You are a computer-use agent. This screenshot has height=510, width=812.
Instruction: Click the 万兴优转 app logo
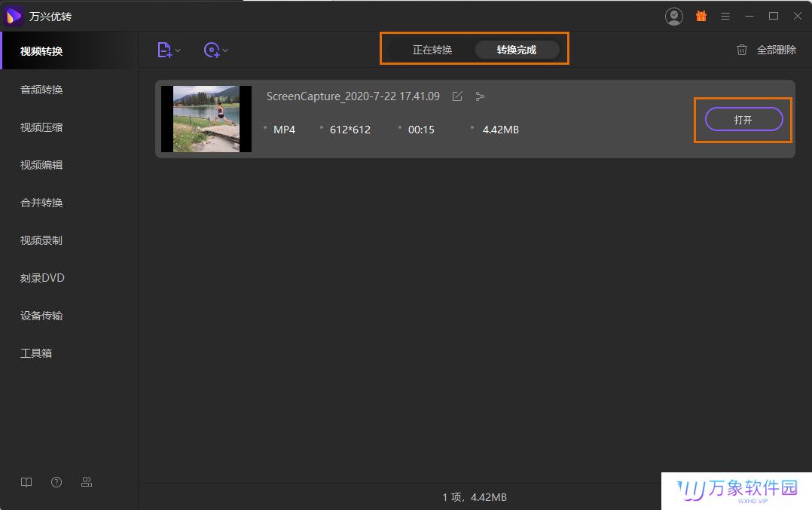point(13,16)
